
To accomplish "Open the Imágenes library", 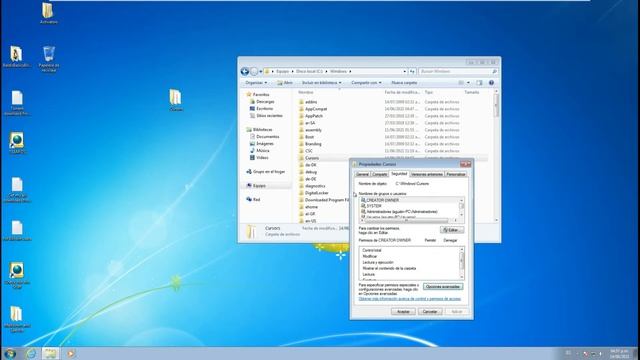I will [264, 144].
